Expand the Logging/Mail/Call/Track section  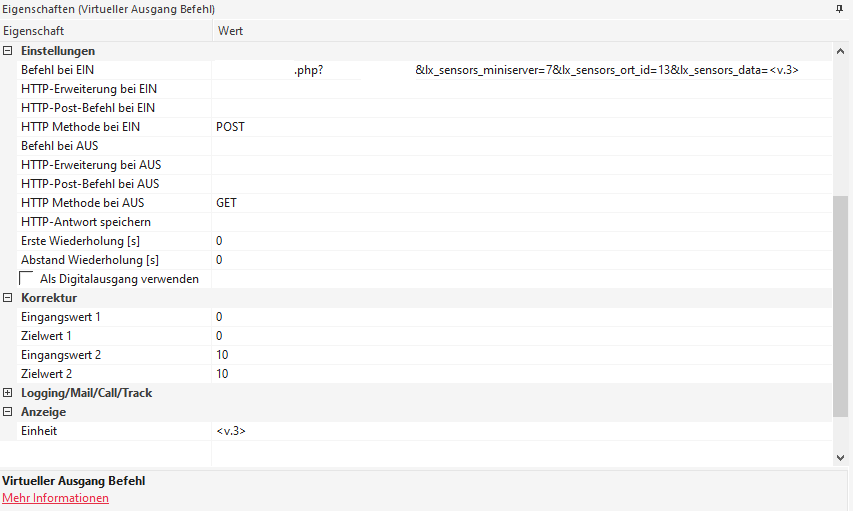coord(8,393)
